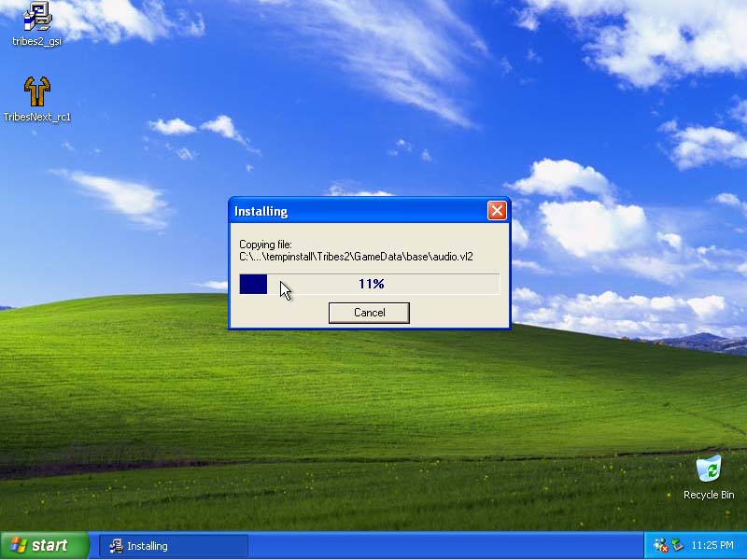Cancel the installation

click(x=369, y=313)
